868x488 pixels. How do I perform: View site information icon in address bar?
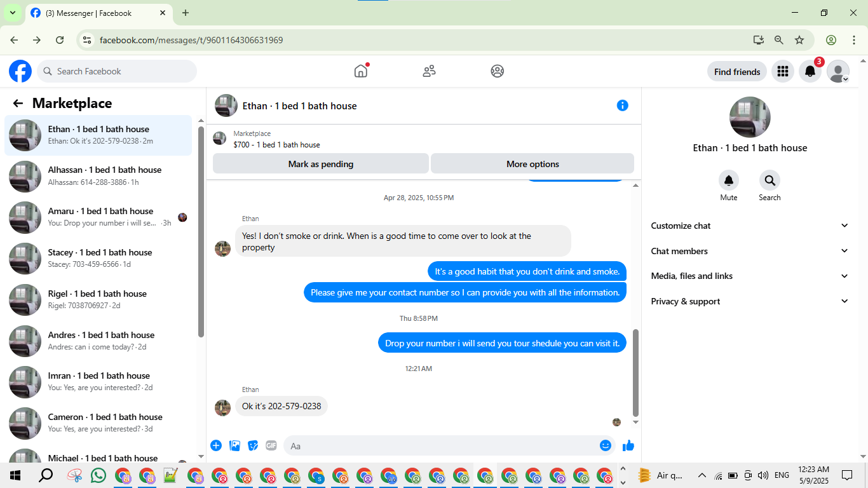coord(88,40)
